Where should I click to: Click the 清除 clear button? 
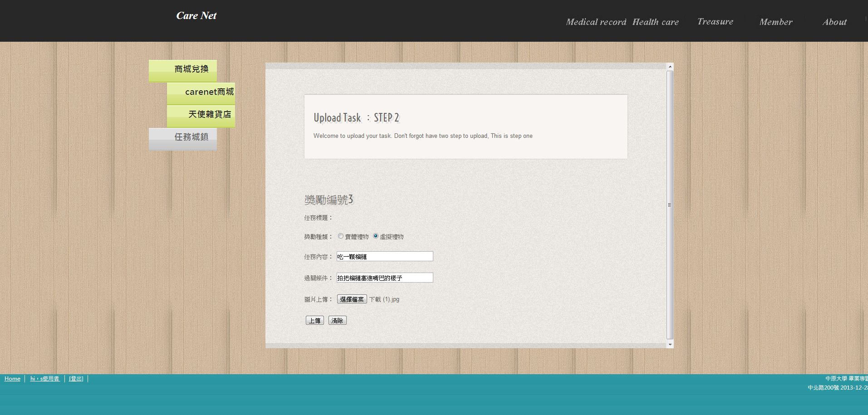pyautogui.click(x=337, y=321)
